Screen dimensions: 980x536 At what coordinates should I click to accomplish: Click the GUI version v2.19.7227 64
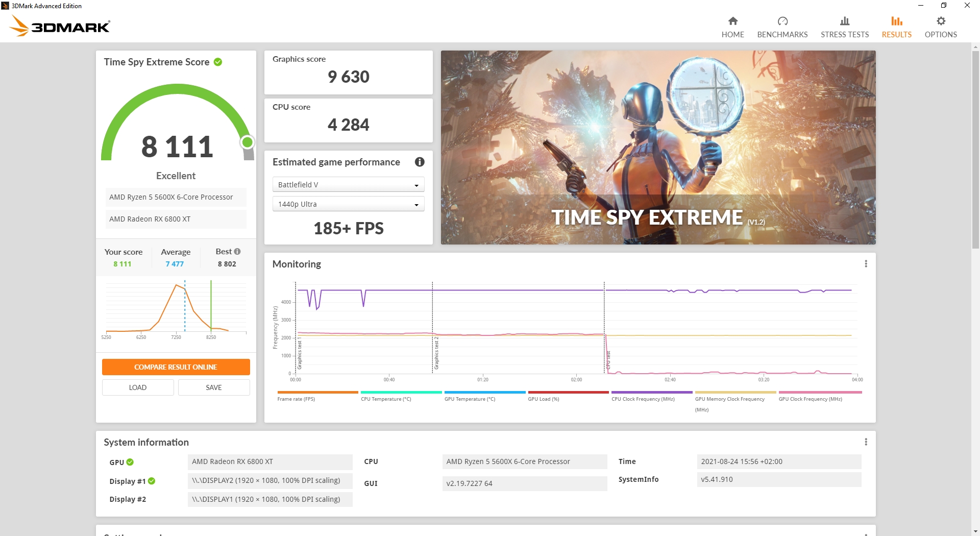[x=525, y=483]
